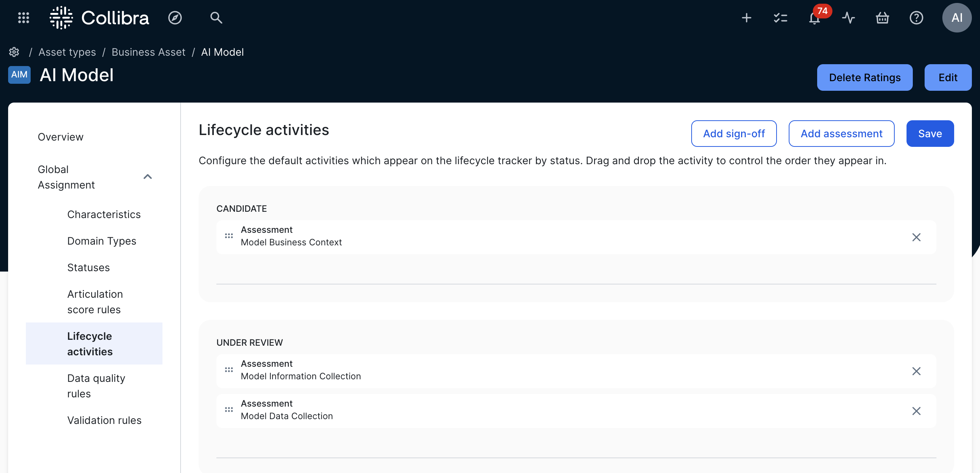
Task: Click the Edit button
Action: [x=948, y=77]
